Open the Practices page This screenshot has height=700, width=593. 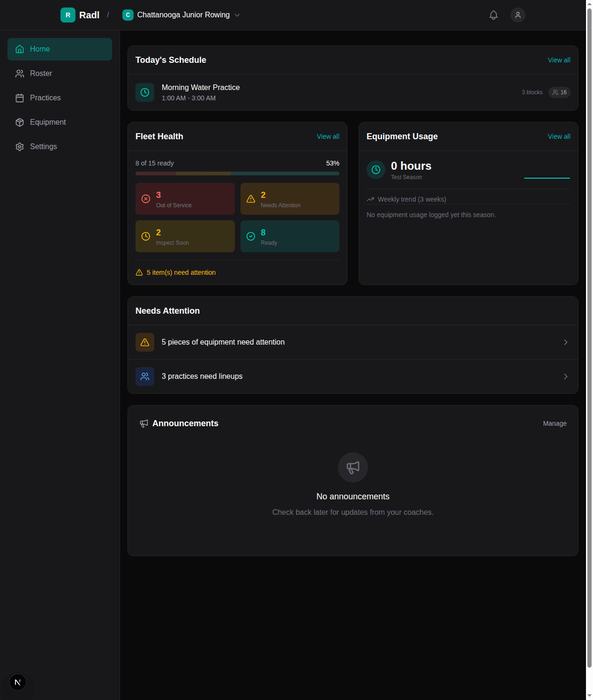(60, 98)
